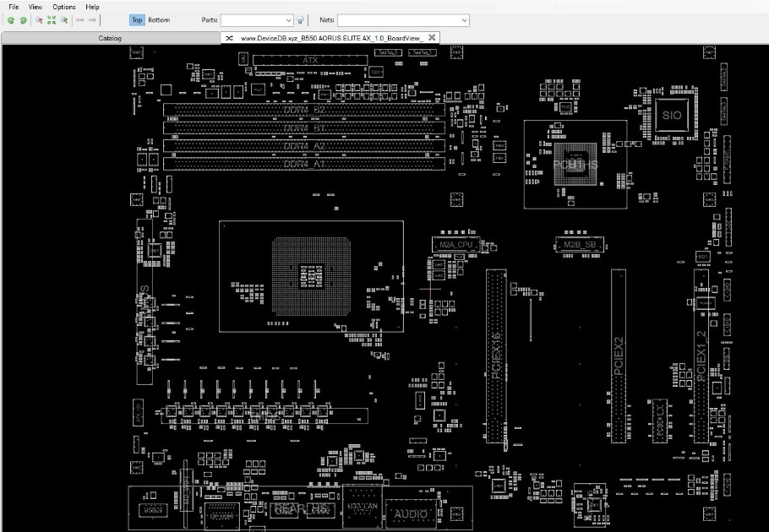Rotate the board view counter-clockwise
The width and height of the screenshot is (769, 532).
pyautogui.click(x=11, y=20)
